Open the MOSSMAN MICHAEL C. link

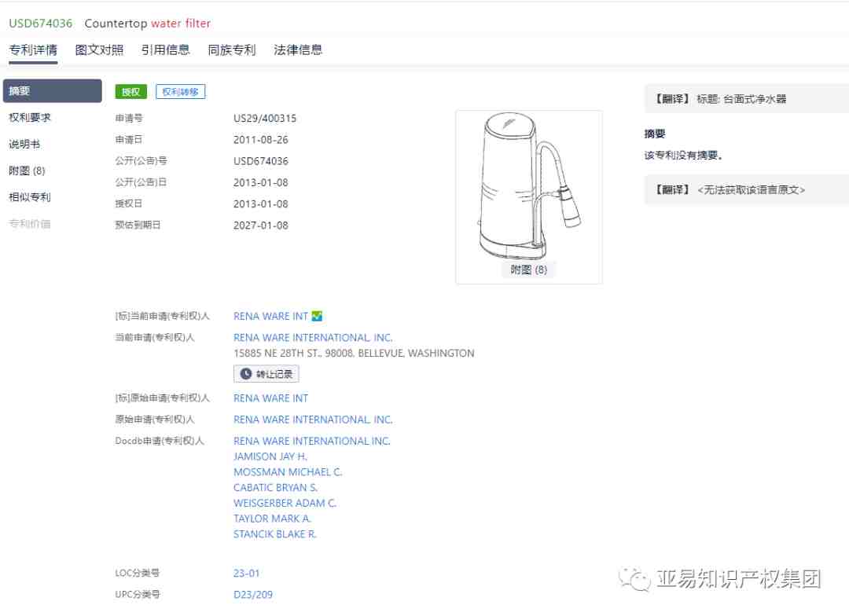pos(288,472)
